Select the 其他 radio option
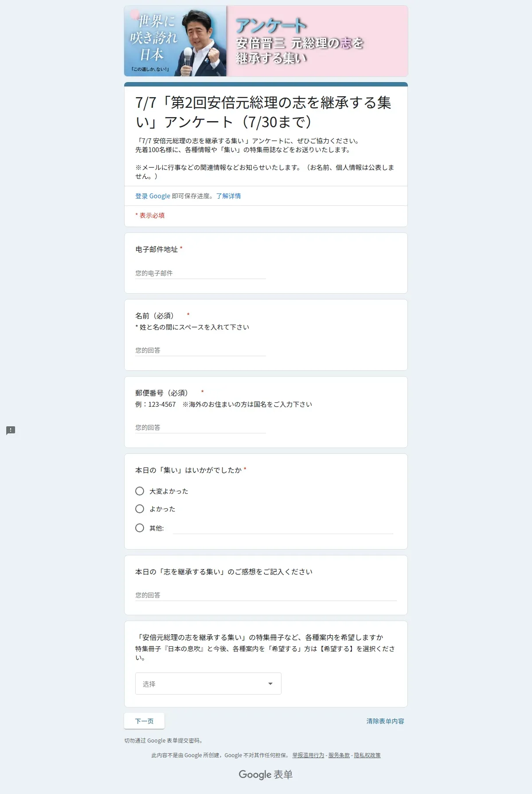Viewport: 532px width, 794px height. click(x=140, y=528)
